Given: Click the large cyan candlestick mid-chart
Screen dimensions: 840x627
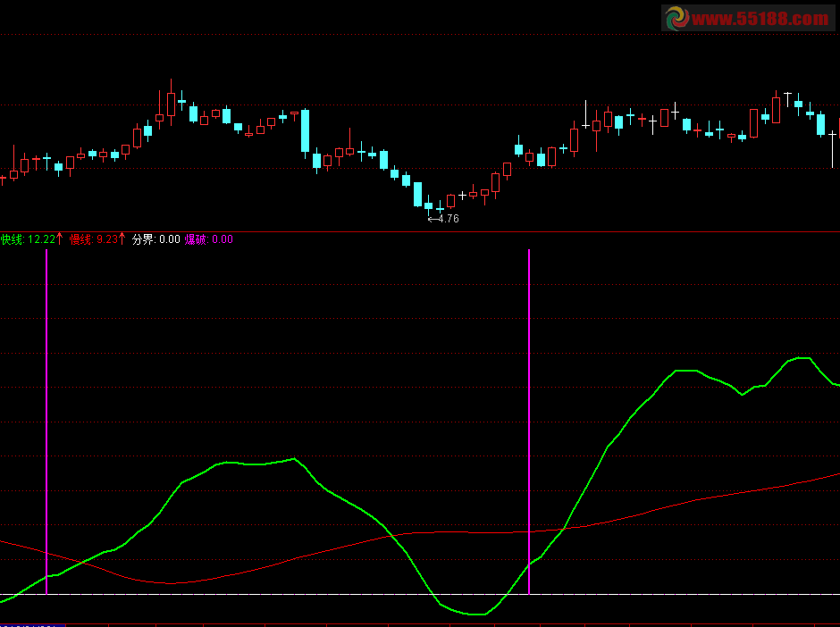Looking at the screenshot, I should (x=305, y=130).
